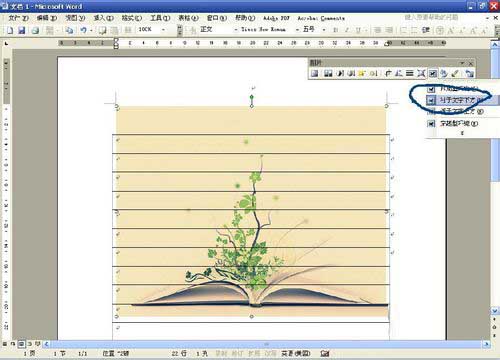The height and width of the screenshot is (360, 500).
Task: Click the Text Wrapping icon on the Picture toolbar
Action: click(433, 73)
